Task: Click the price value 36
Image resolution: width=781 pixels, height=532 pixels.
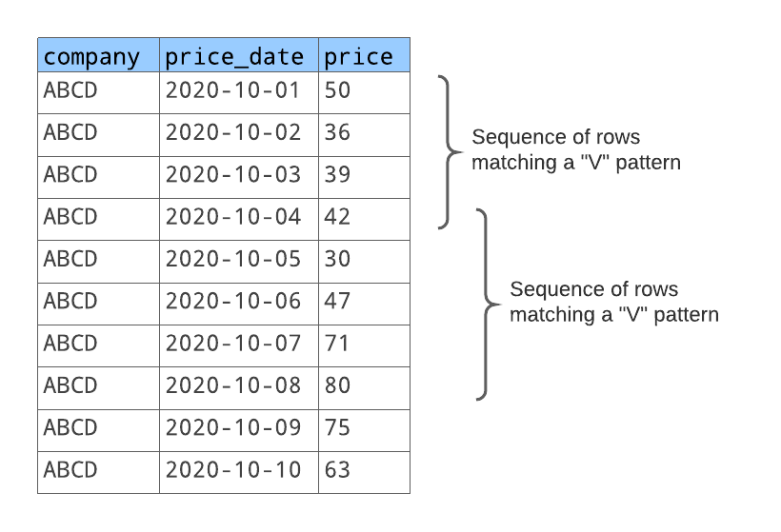Action: pos(337,132)
